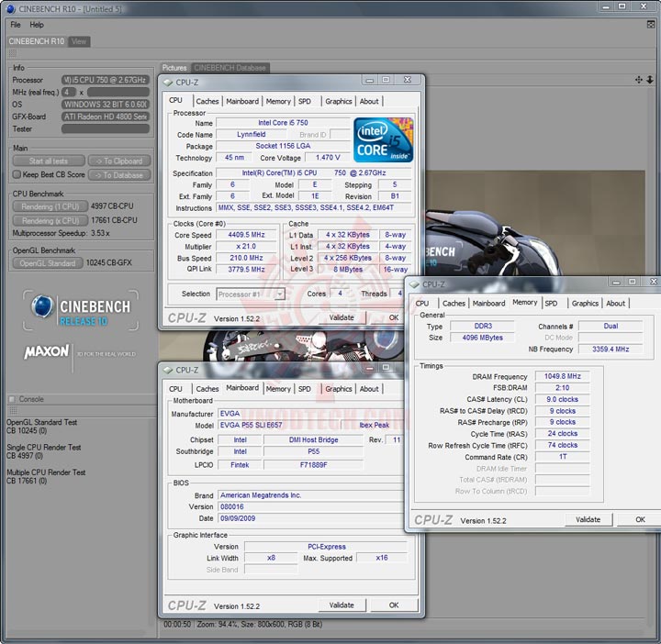This screenshot has width=661, height=644.
Task: Click the Core Voltage 1.470 V value
Action: pos(328,158)
